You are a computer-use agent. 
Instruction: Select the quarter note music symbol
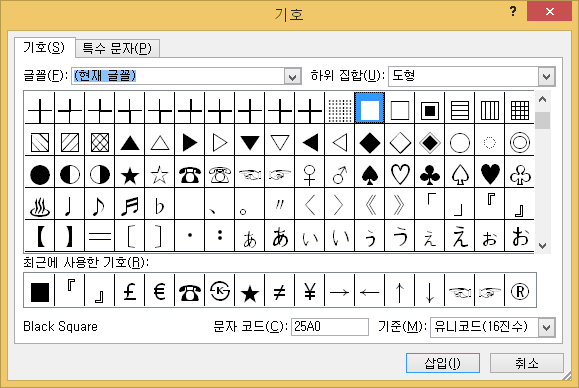[70, 206]
